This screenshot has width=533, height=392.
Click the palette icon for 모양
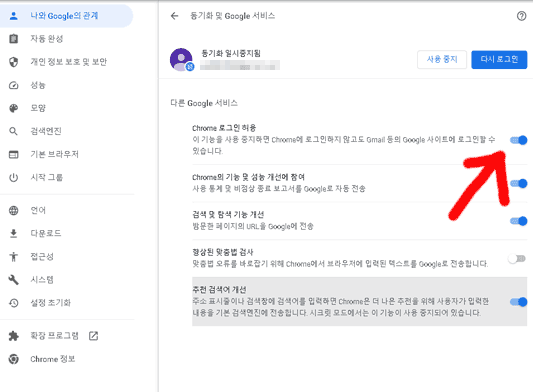[14, 108]
